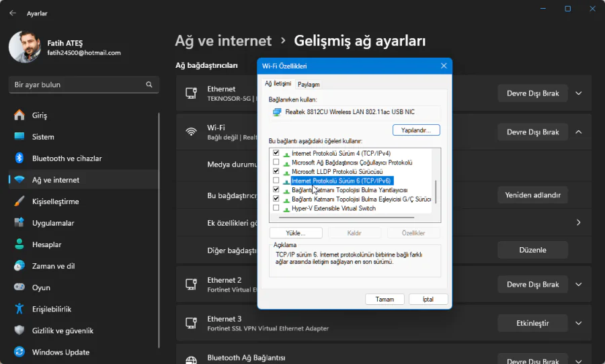
Task: Click the Ağ ve internet Wi-Fi icon
Action: (19, 180)
